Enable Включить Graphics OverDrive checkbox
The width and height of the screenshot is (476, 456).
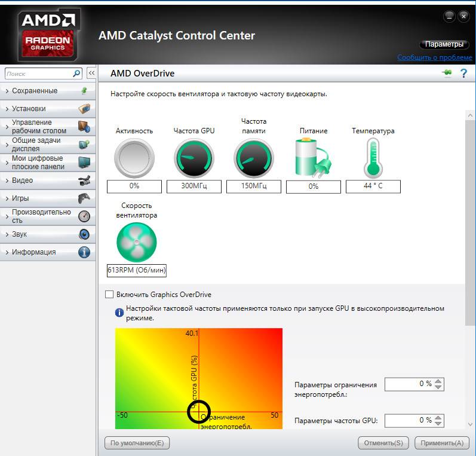tap(109, 295)
